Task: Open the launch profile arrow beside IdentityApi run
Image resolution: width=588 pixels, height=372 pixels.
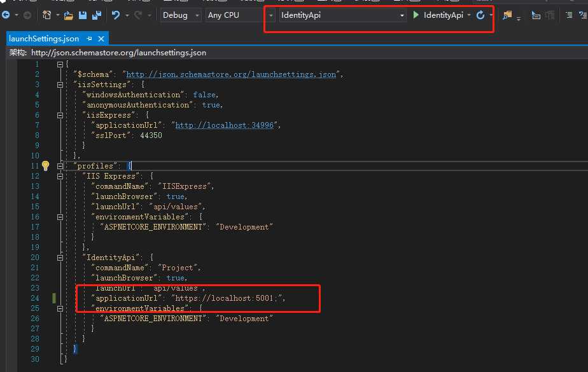Action: click(469, 15)
